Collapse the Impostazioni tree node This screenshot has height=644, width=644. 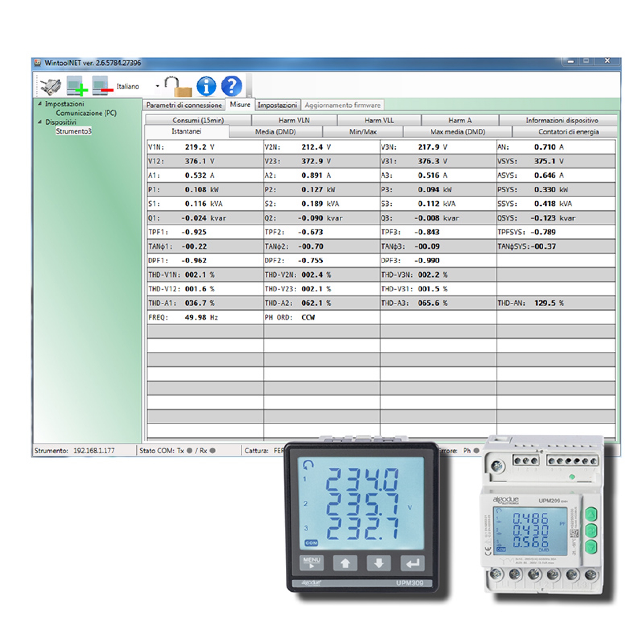[x=40, y=104]
